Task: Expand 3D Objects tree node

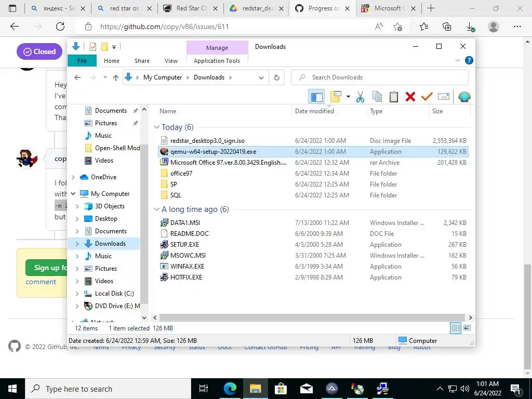Action: click(77, 206)
